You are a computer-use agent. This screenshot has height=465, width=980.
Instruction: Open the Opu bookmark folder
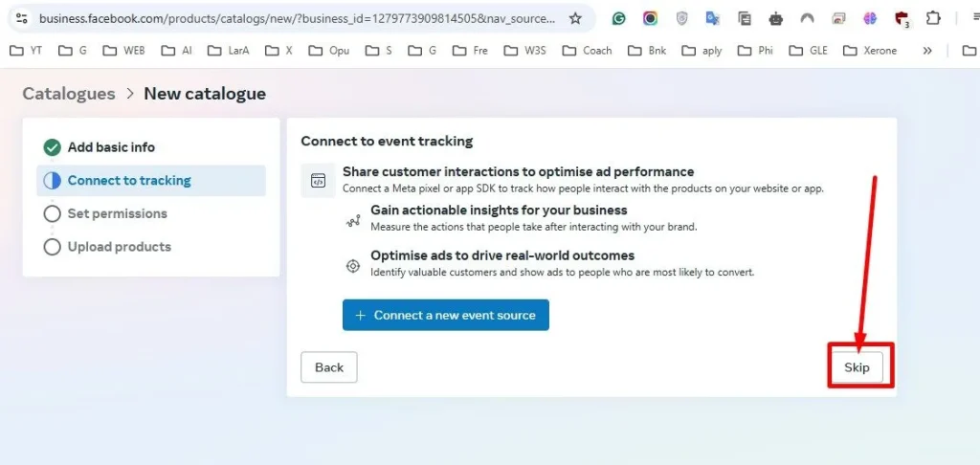329,51
